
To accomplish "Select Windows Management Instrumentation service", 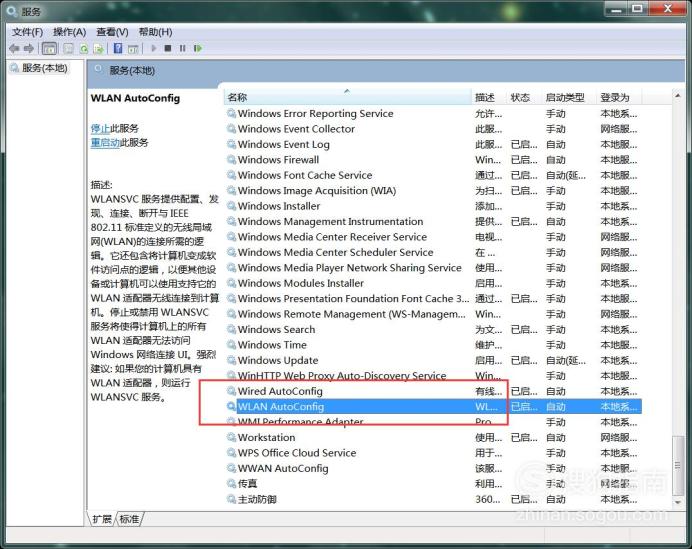I will pos(433,222).
